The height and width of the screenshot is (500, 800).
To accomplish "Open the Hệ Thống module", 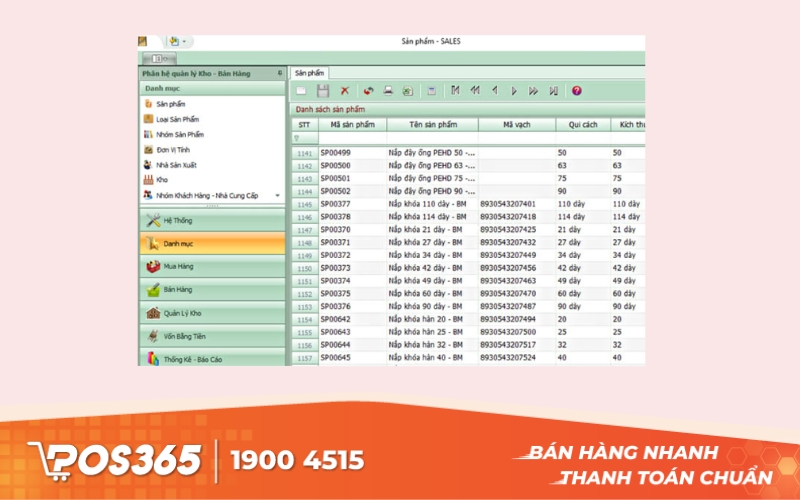I will pyautogui.click(x=212, y=220).
